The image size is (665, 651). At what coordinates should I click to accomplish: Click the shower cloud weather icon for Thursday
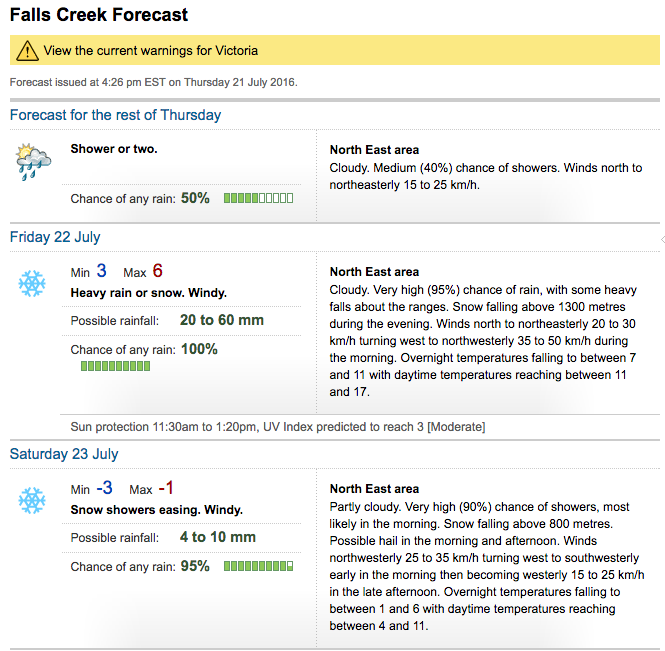click(33, 162)
